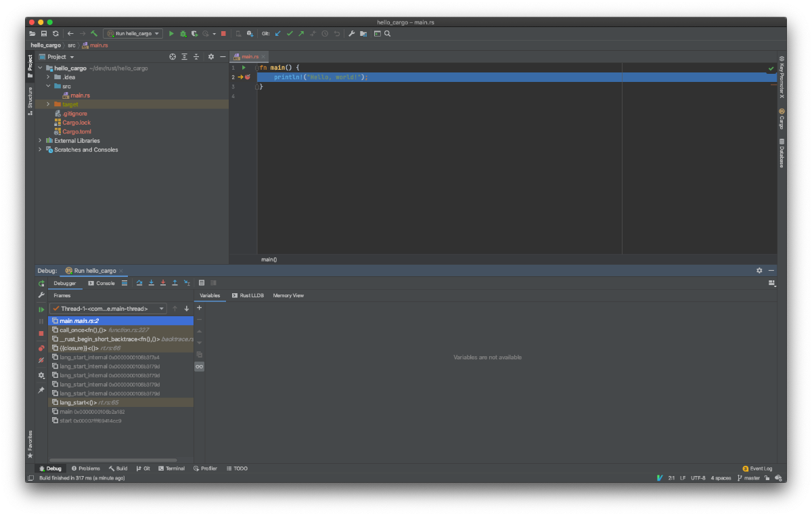Open Run hello_cargo configuration dropdown

pyautogui.click(x=134, y=33)
